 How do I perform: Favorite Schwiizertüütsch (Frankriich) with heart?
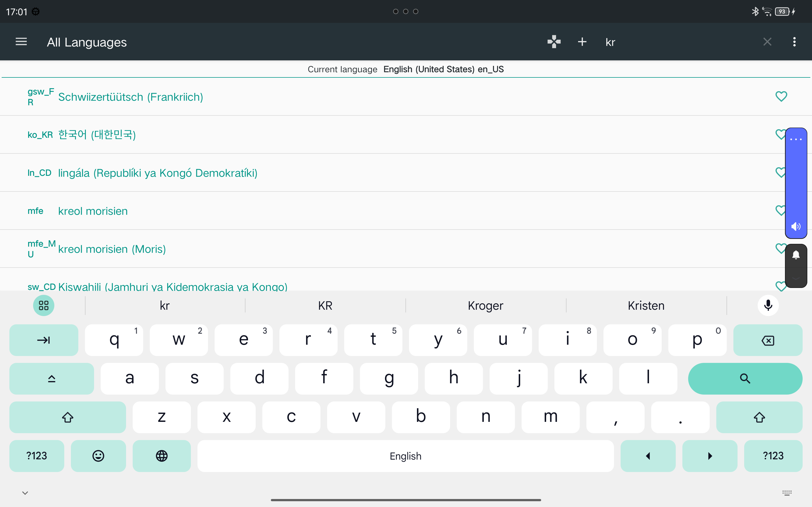pos(781,96)
